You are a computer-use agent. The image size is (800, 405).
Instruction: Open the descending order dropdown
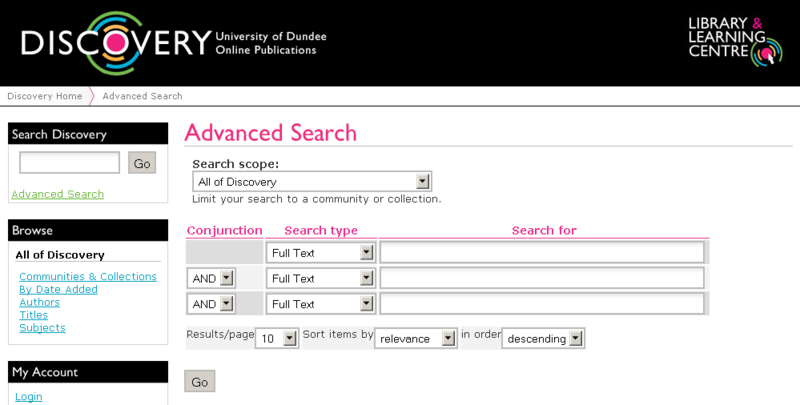pyautogui.click(x=542, y=339)
